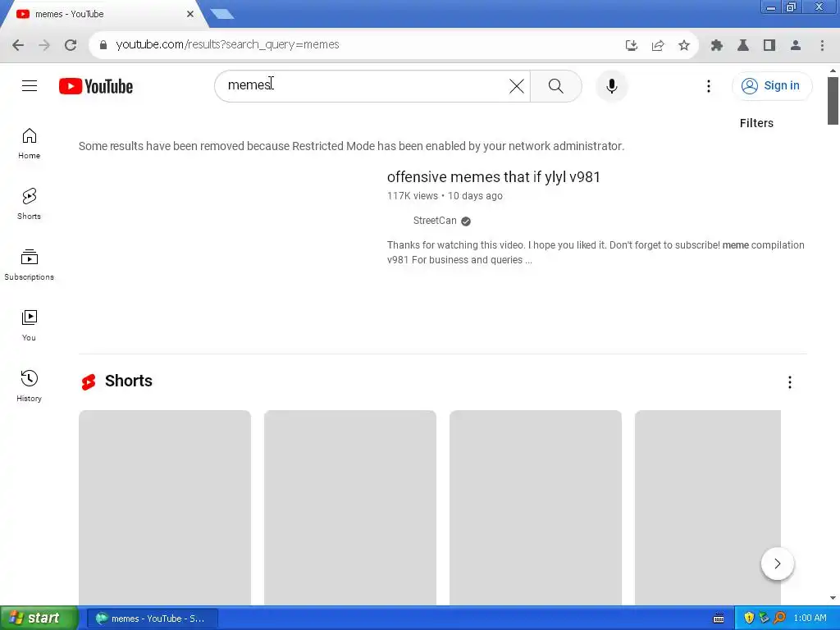The image size is (840, 630).
Task: Open the You section in sidebar
Action: click(29, 325)
